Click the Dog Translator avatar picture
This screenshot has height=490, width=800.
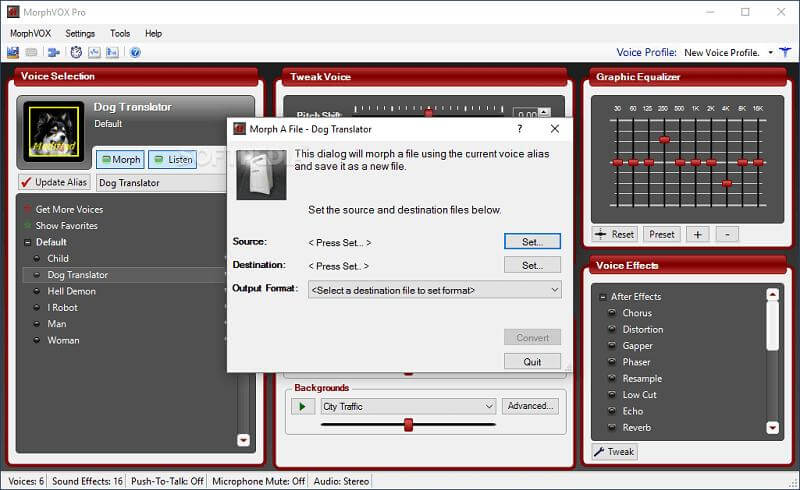coord(54,132)
